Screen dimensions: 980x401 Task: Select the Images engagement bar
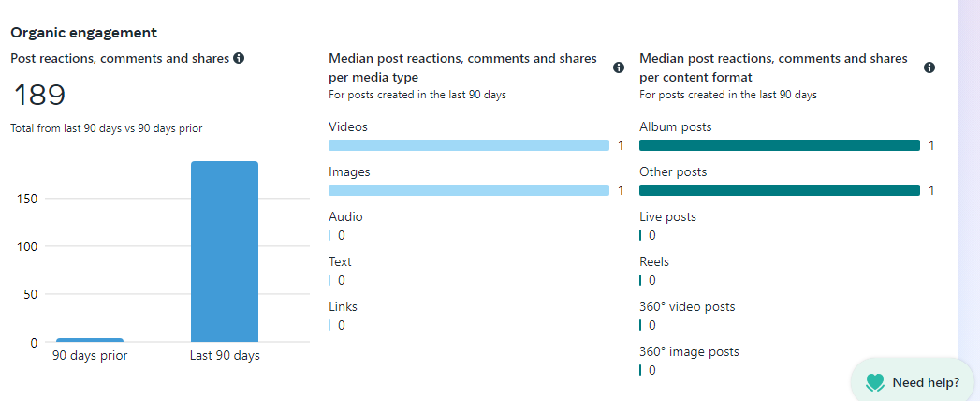pyautogui.click(x=468, y=190)
